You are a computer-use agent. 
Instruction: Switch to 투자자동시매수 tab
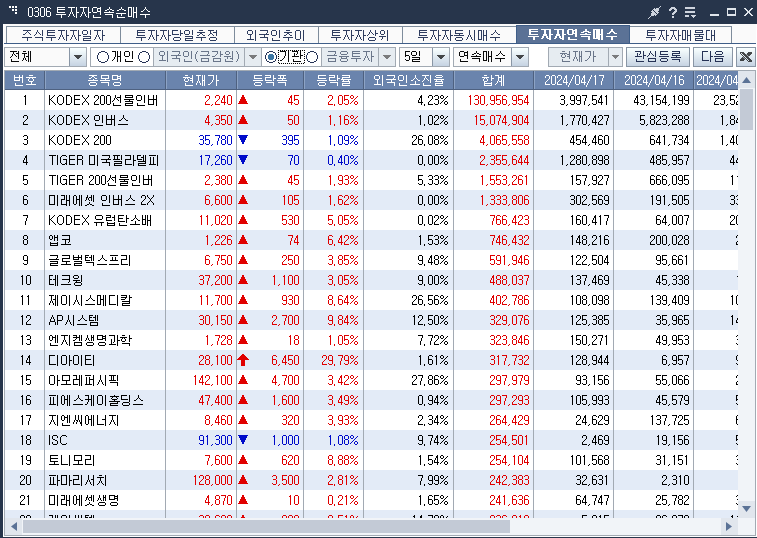[459, 35]
